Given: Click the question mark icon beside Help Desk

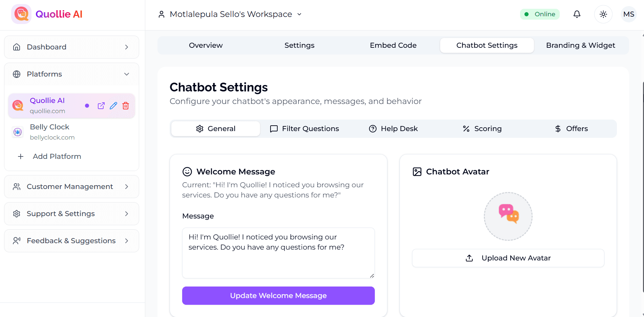Looking at the screenshot, I should coord(372,129).
